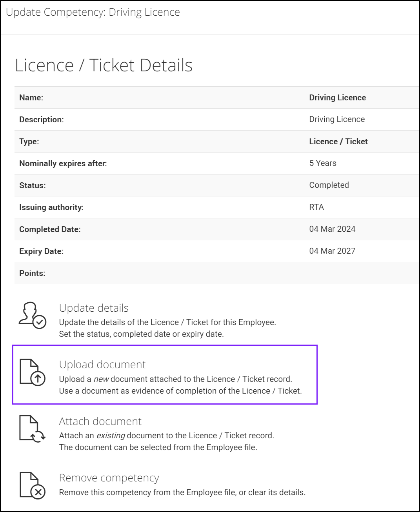420x512 pixels.
Task: Click the Licence / Ticket Details heading
Action: (x=104, y=65)
